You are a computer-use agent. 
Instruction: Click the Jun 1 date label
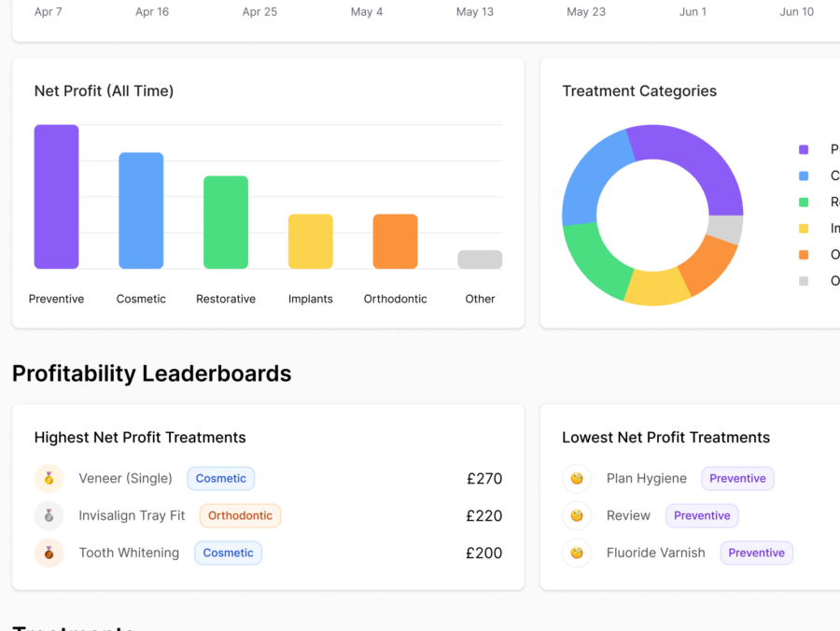click(x=693, y=12)
